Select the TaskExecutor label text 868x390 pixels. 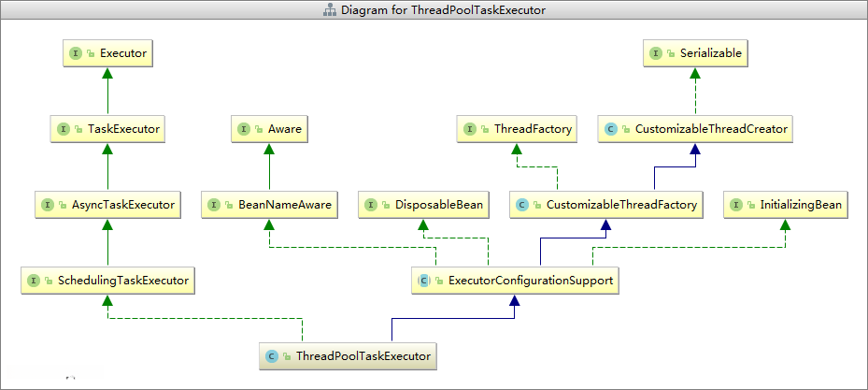pos(124,129)
